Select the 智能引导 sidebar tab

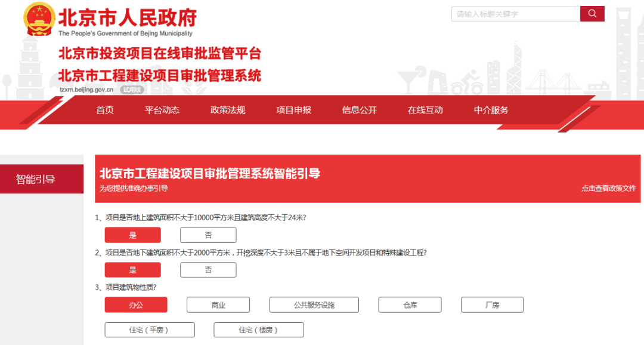[x=36, y=179]
